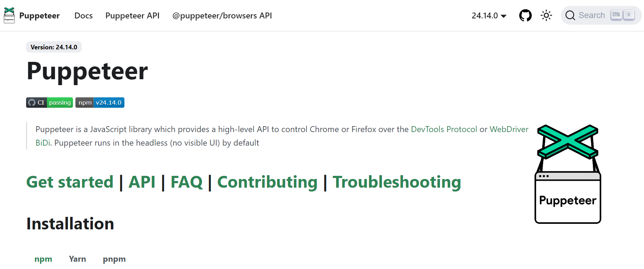Screen dimensions: 644x269
Task: Open Puppeteer API navbar item
Action: 132,16
